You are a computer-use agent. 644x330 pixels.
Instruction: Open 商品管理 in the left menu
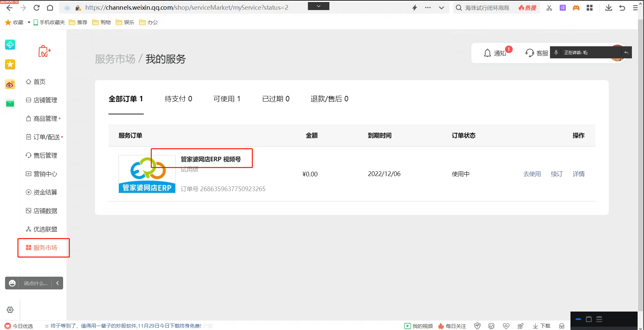42,118
